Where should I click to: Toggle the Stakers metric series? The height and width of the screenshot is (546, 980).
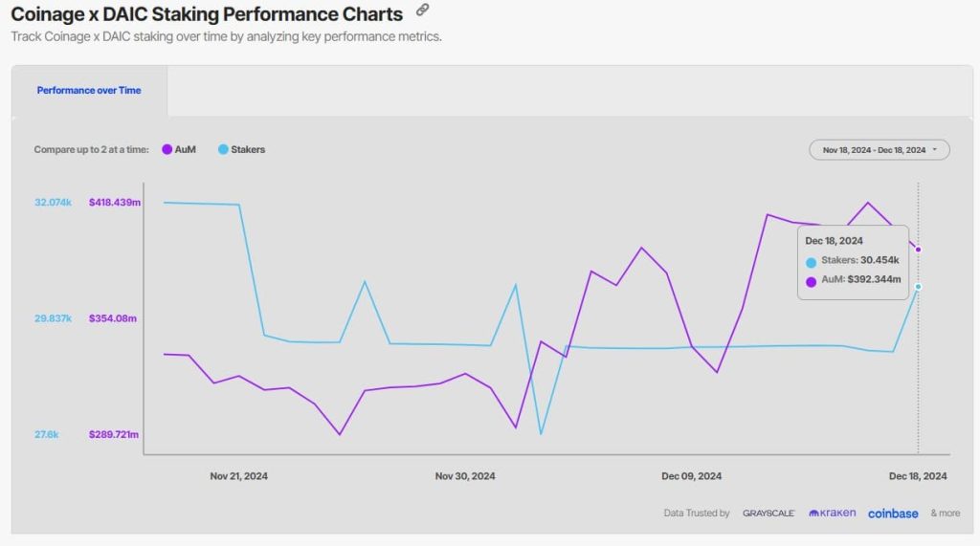click(x=241, y=149)
